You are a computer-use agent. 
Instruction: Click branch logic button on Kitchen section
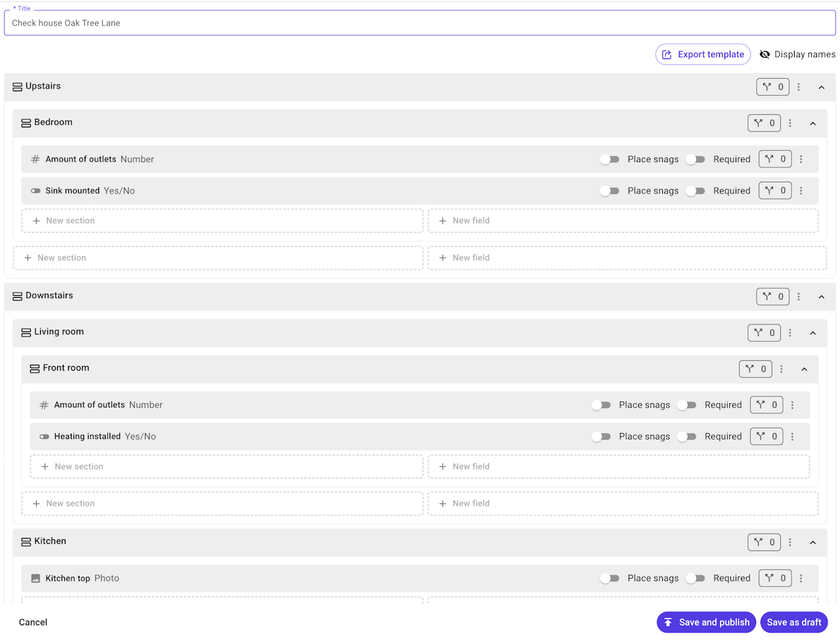point(764,542)
